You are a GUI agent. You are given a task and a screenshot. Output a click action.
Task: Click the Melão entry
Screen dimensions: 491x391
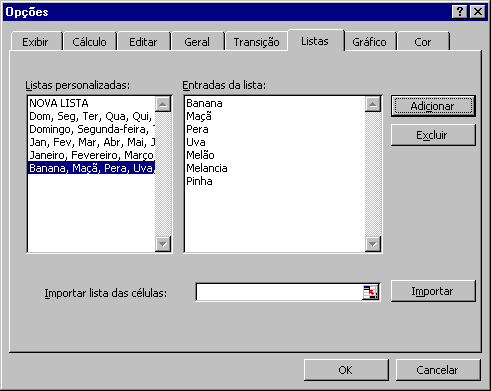[x=200, y=155]
